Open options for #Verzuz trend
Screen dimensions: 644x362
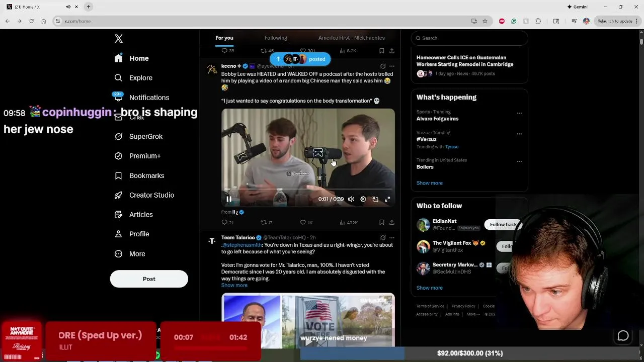click(519, 134)
